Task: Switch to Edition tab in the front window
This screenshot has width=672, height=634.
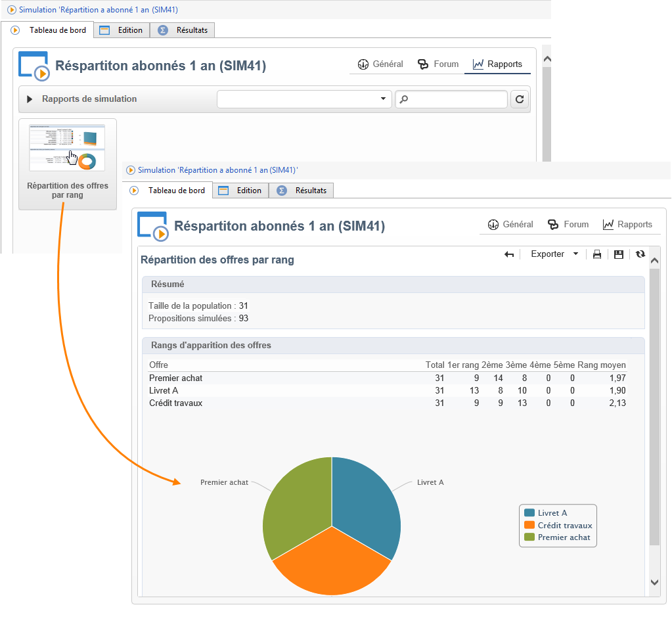Action: coord(240,191)
